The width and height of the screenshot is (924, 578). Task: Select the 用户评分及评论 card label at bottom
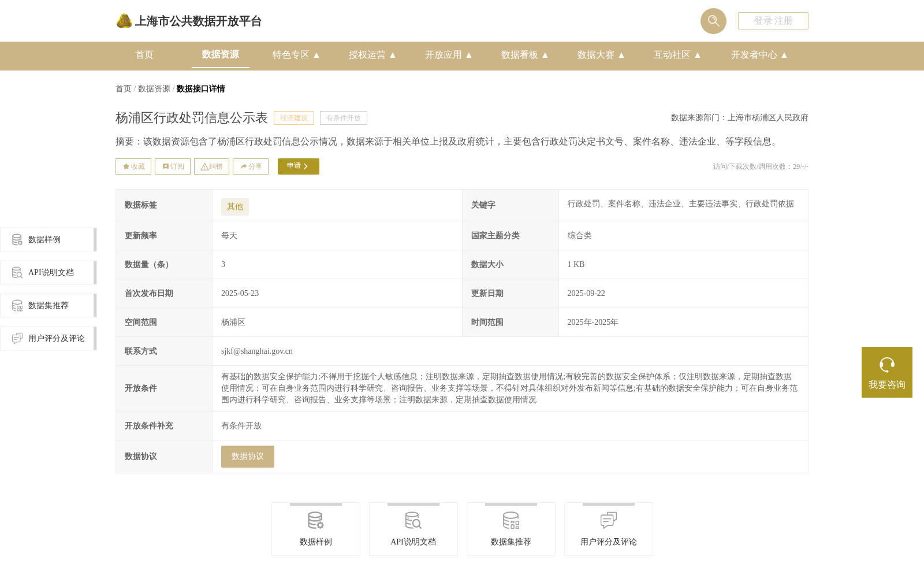pos(609,542)
